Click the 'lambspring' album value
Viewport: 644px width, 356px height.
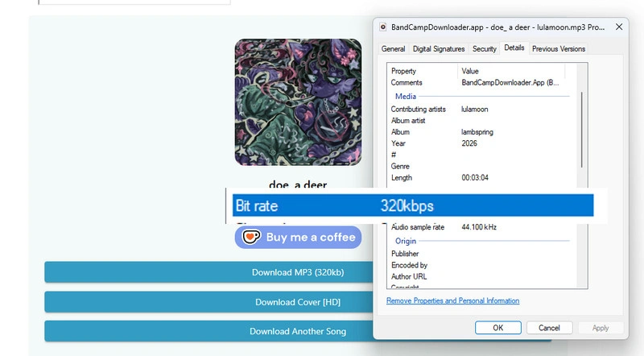(477, 132)
